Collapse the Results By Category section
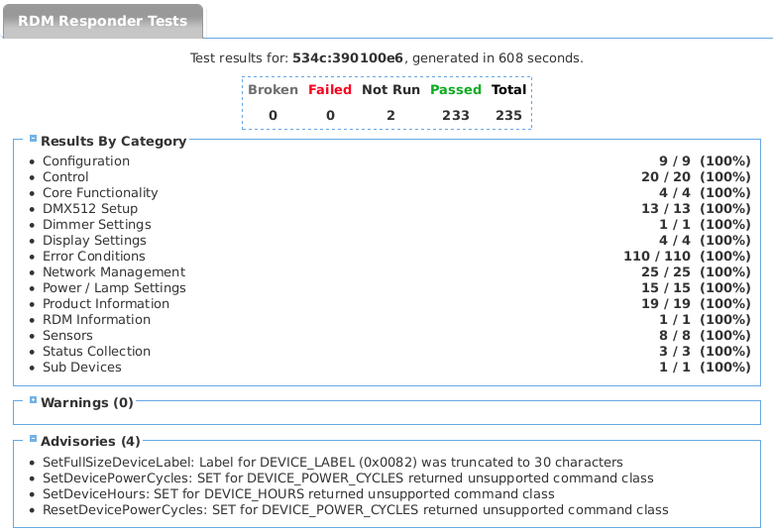Viewport: 773px width, 532px height. click(34, 140)
